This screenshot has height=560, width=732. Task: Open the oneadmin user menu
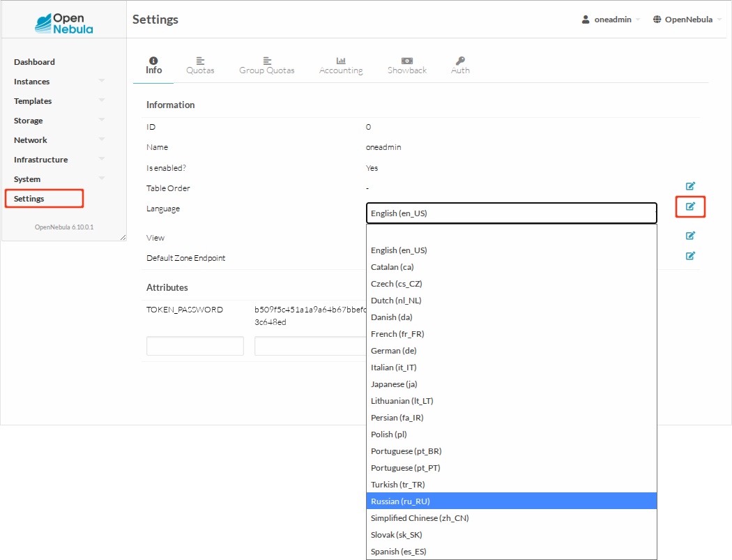610,20
